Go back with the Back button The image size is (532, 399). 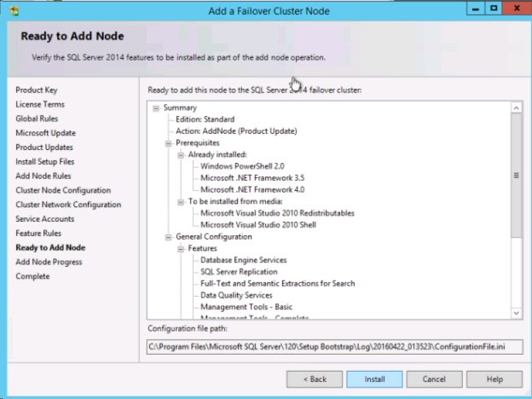[x=315, y=379]
